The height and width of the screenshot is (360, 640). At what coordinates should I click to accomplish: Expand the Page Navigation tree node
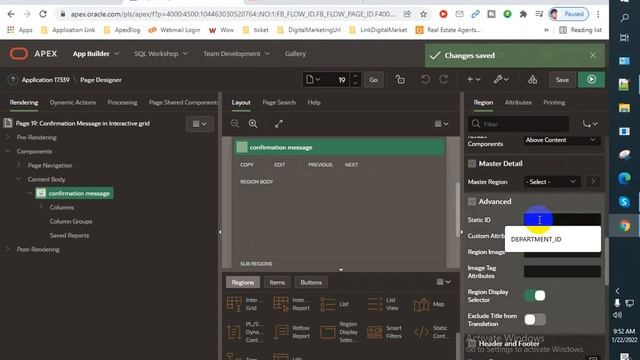click(x=19, y=165)
